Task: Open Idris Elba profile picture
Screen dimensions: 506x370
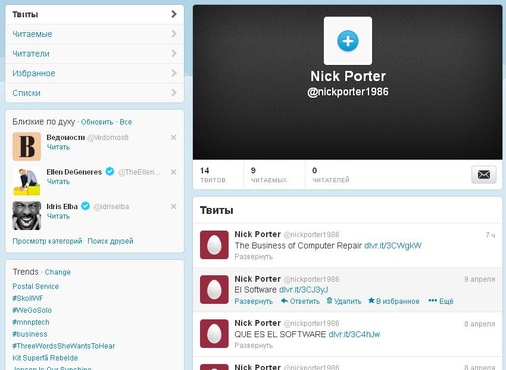Action: (27, 216)
